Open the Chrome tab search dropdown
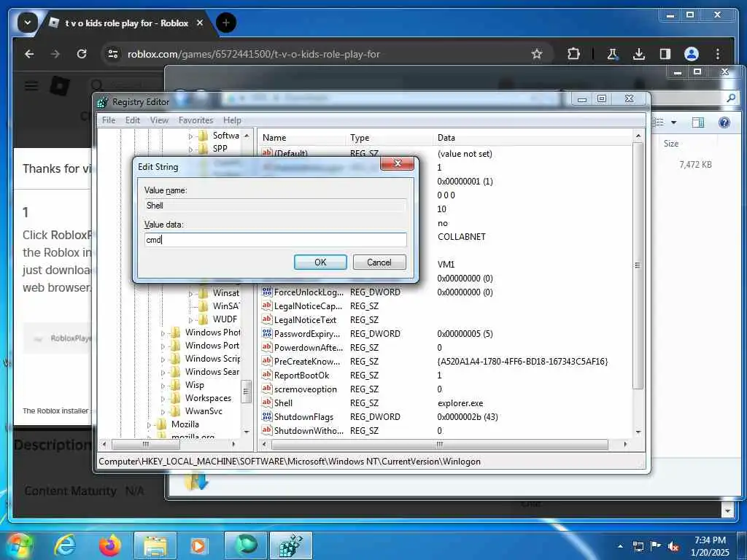747x560 pixels. point(27,23)
